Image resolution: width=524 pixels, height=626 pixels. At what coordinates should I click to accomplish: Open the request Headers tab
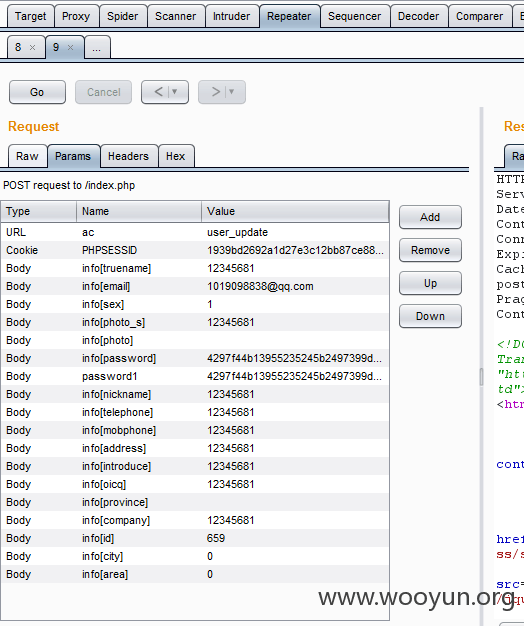[129, 156]
